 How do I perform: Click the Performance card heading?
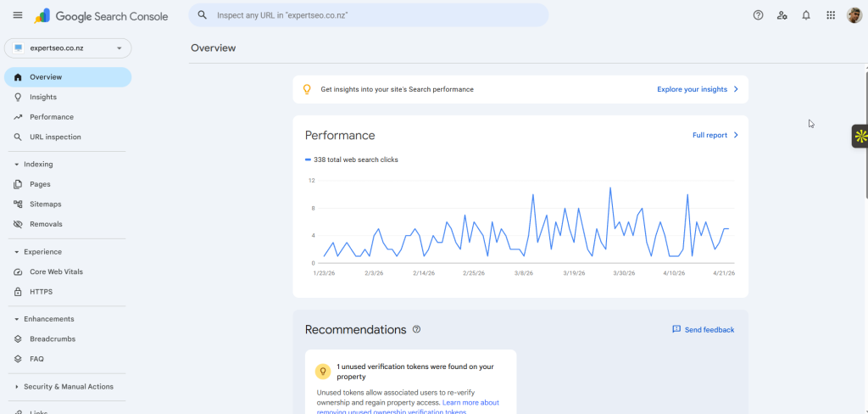pos(340,135)
